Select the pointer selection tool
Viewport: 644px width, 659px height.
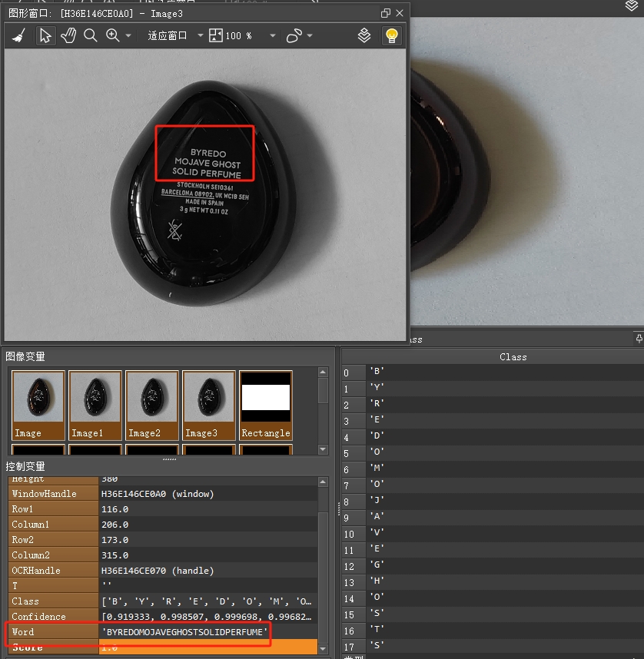coord(45,36)
